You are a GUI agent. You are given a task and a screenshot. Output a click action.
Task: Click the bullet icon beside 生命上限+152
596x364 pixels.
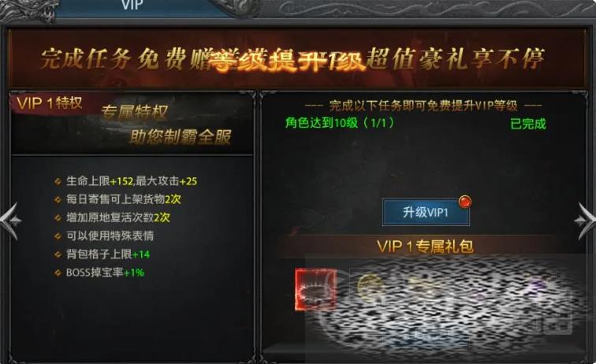58,182
